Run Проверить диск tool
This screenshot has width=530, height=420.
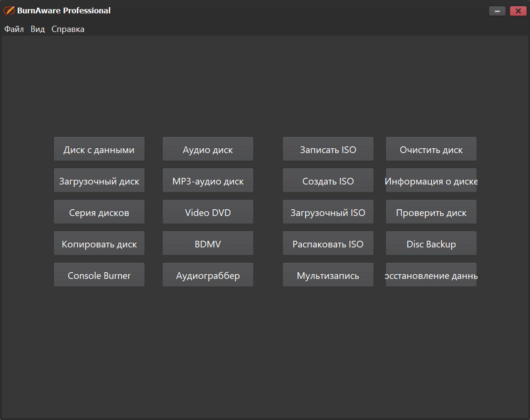pos(431,212)
